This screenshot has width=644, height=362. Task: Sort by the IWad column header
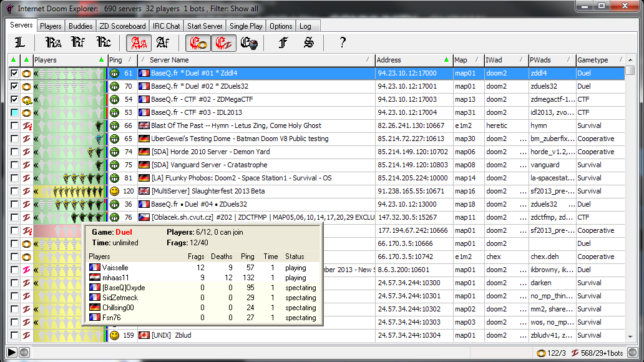point(505,60)
